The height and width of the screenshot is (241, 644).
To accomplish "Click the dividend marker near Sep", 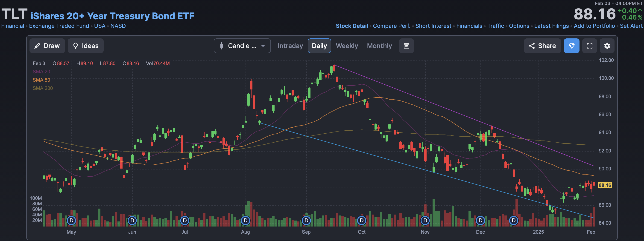I will [x=306, y=220].
